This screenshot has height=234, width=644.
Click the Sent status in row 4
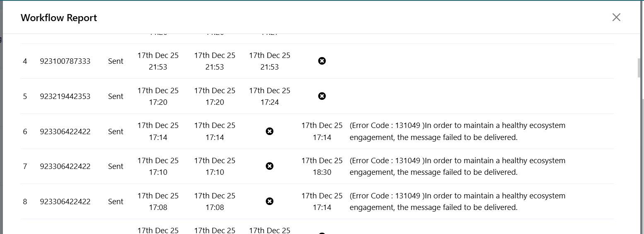[x=116, y=61]
